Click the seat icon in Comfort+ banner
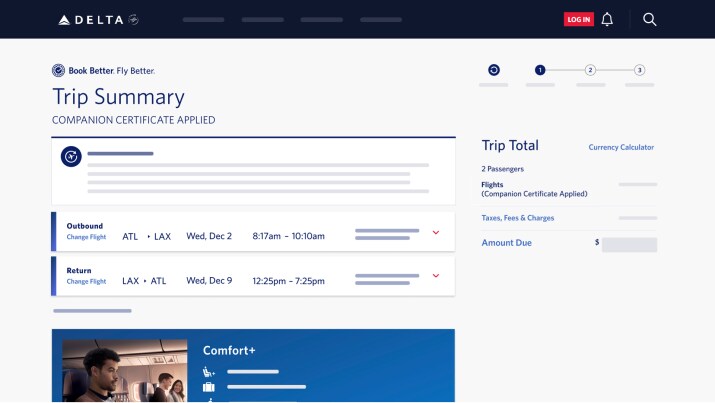The width and height of the screenshot is (715, 403). (x=208, y=372)
